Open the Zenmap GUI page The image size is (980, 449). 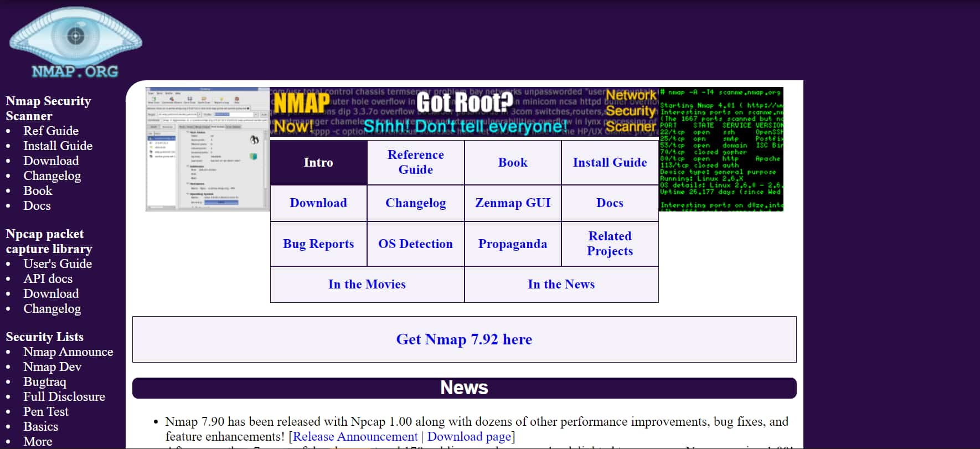[x=513, y=203]
